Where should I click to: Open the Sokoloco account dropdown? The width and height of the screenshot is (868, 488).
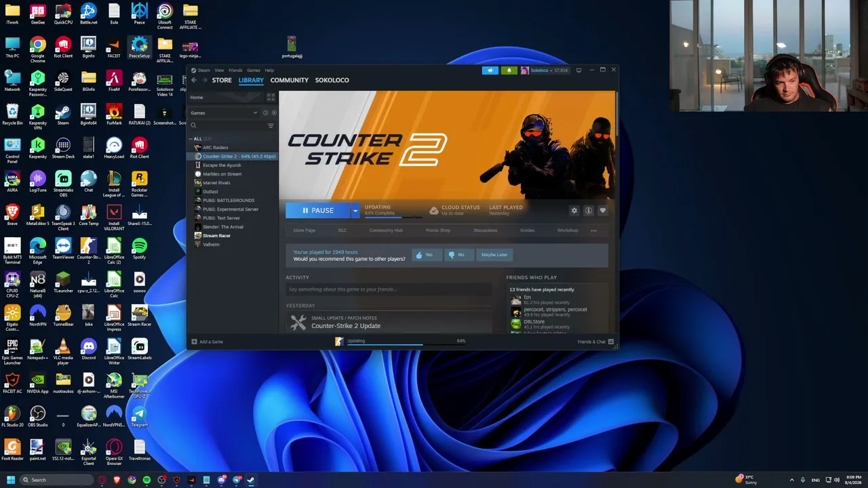pos(545,70)
